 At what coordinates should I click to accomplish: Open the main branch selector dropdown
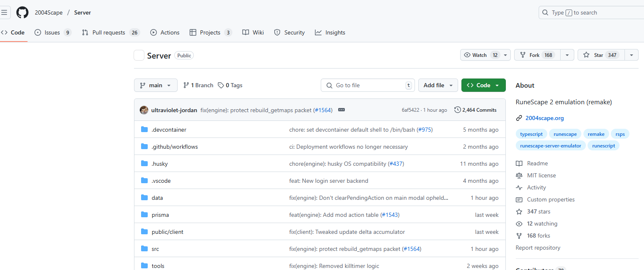pyautogui.click(x=156, y=85)
